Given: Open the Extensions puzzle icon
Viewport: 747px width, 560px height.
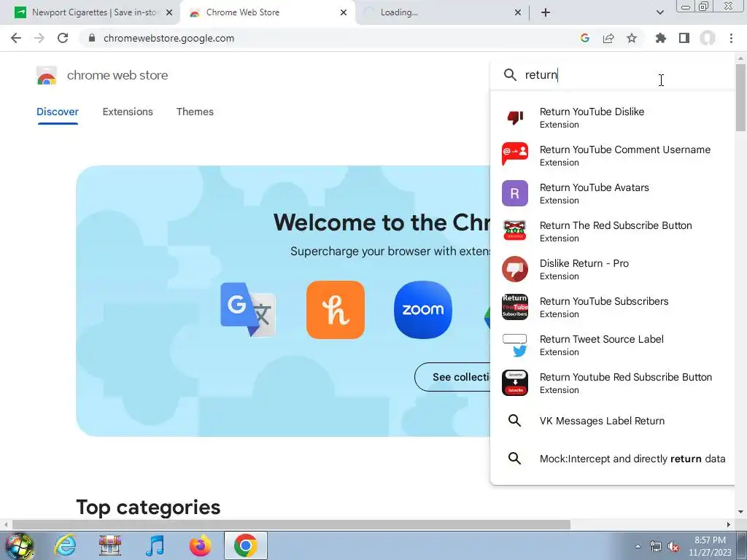Looking at the screenshot, I should (661, 38).
